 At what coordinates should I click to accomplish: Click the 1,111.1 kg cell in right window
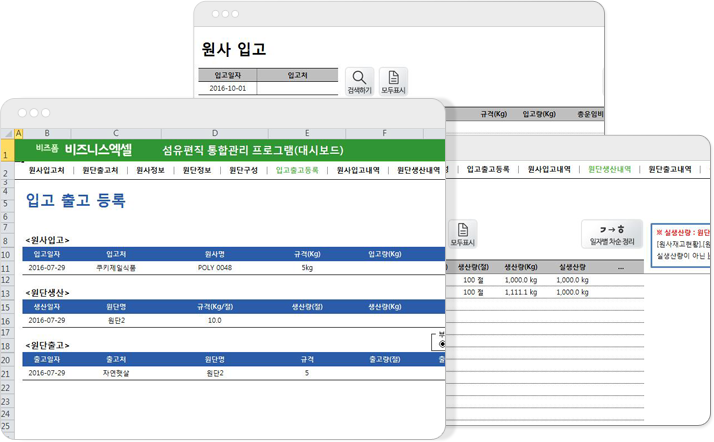521,292
